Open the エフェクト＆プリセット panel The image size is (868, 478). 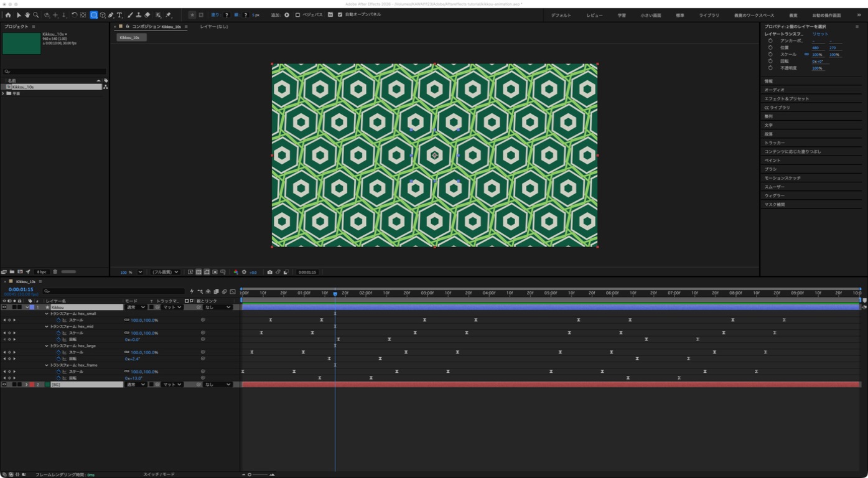[786, 98]
